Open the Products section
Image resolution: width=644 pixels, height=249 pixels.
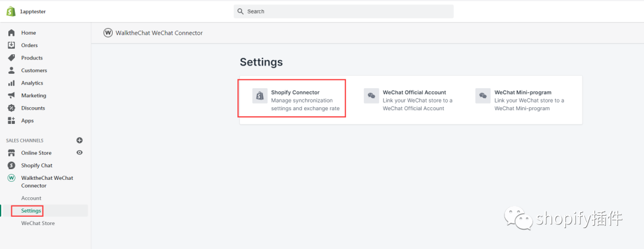coord(32,58)
